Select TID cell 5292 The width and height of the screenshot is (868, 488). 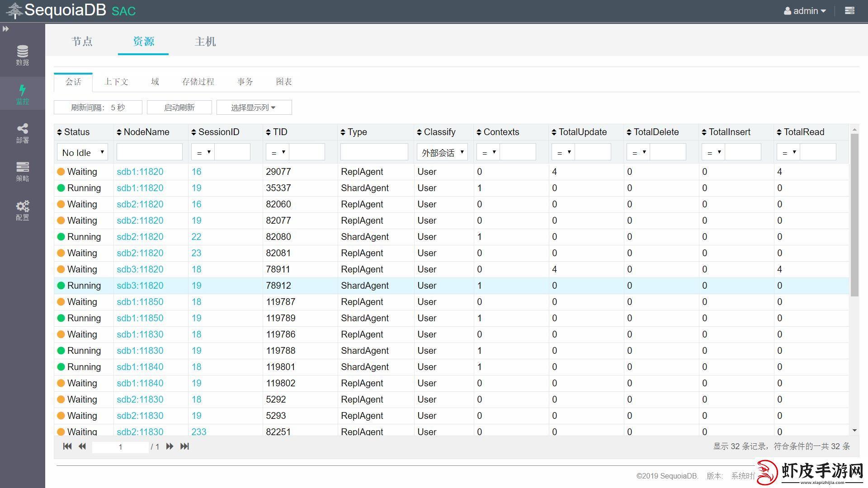pos(276,399)
